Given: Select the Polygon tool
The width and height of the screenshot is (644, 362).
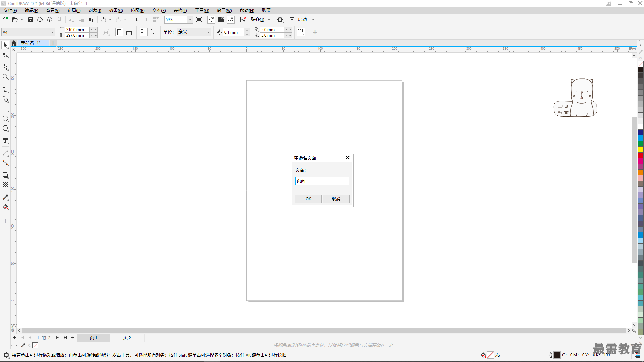Looking at the screenshot, I should 5,128.
